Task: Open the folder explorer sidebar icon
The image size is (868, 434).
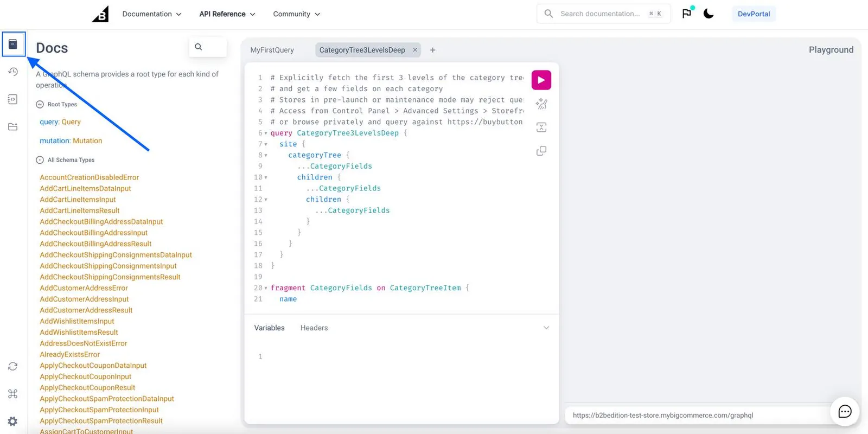Action: pyautogui.click(x=13, y=127)
